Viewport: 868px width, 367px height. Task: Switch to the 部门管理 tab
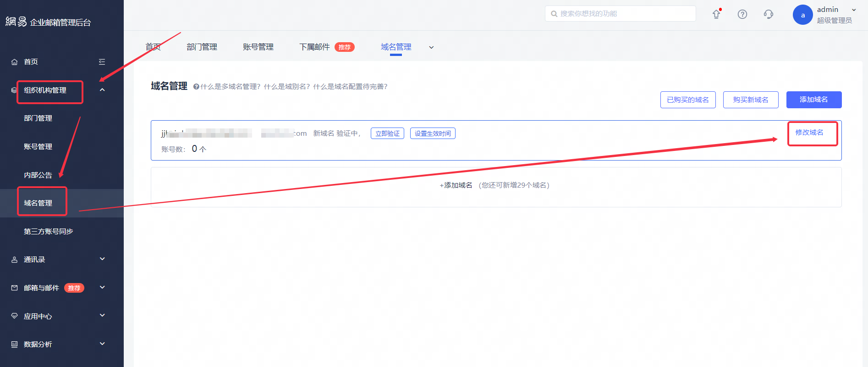pos(202,47)
